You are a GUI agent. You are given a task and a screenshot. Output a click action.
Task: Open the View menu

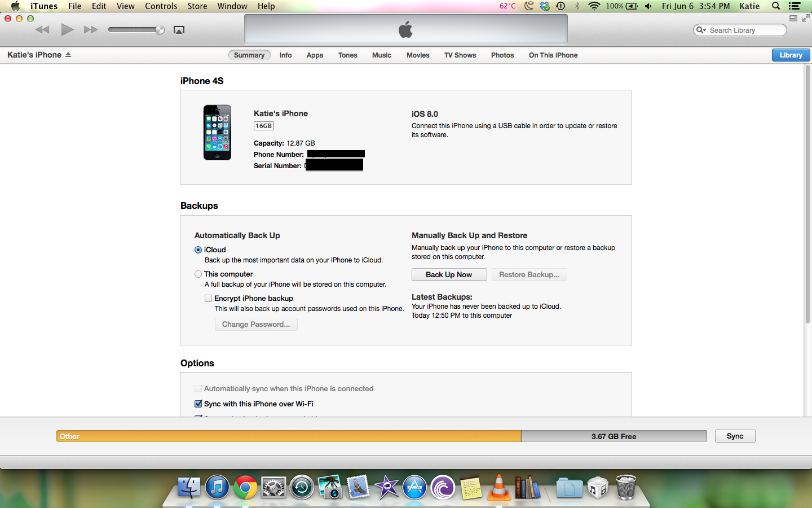tap(126, 6)
